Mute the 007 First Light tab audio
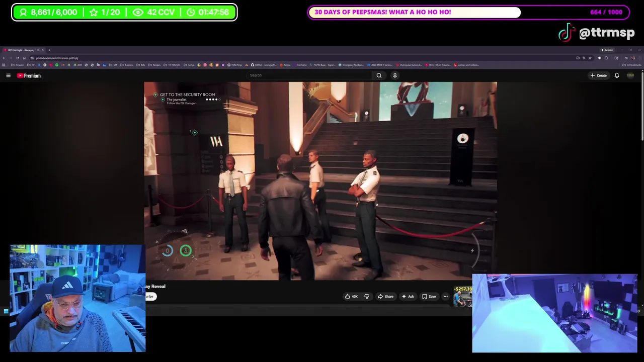The width and height of the screenshot is (644, 362). 38,50
